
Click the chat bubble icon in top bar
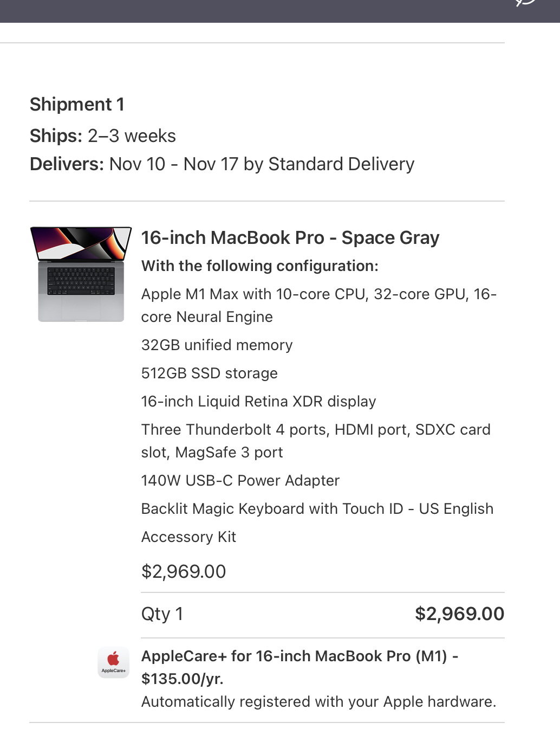click(525, 2)
